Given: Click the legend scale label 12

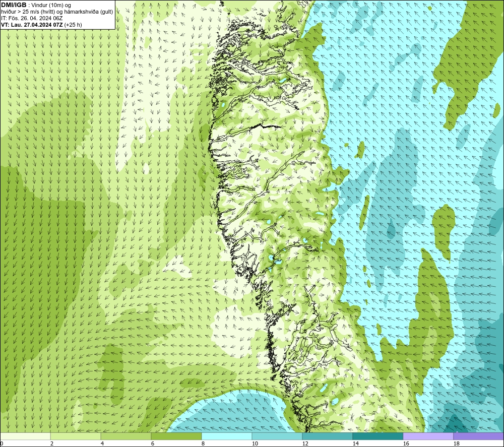Looking at the screenshot, I should (x=305, y=444).
